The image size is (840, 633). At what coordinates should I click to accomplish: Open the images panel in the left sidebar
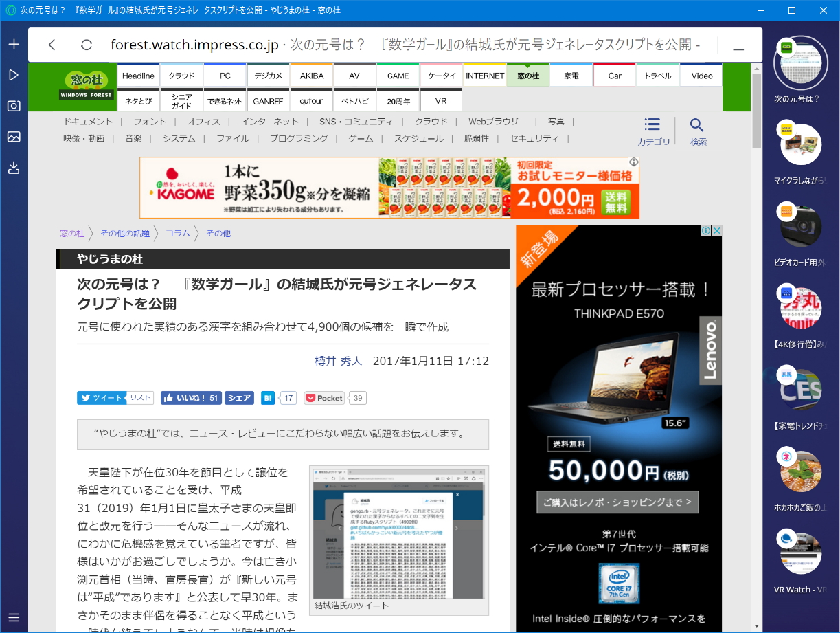pyautogui.click(x=13, y=137)
